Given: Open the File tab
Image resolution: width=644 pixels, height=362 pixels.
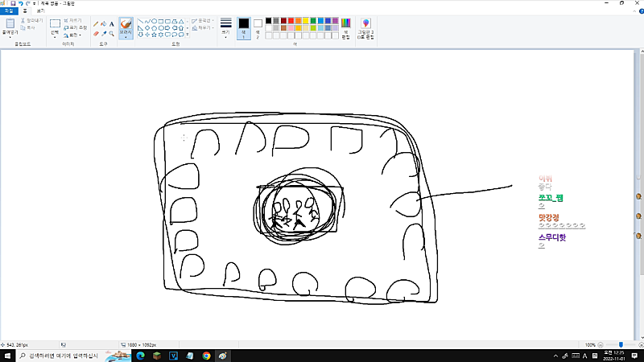Looking at the screenshot, I should pyautogui.click(x=9, y=11).
